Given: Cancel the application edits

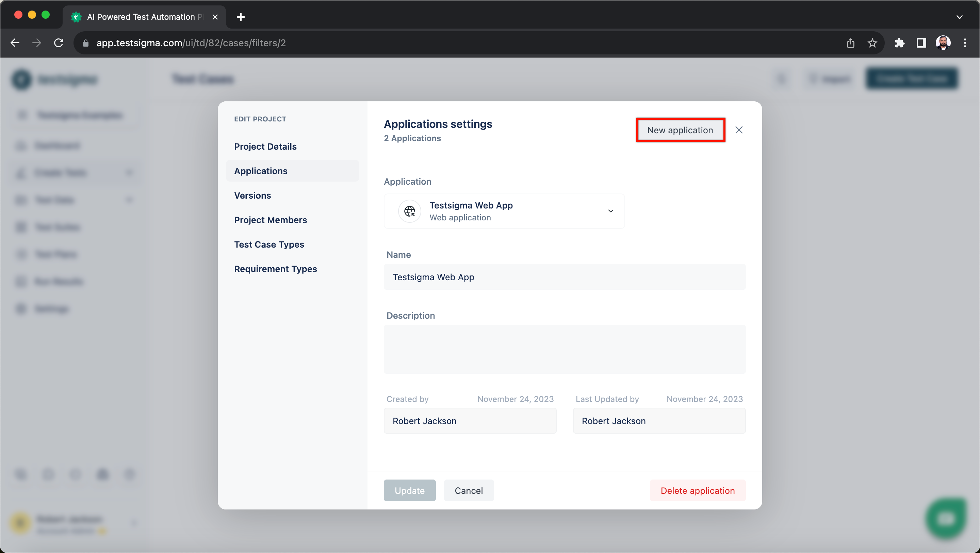Looking at the screenshot, I should [x=469, y=490].
